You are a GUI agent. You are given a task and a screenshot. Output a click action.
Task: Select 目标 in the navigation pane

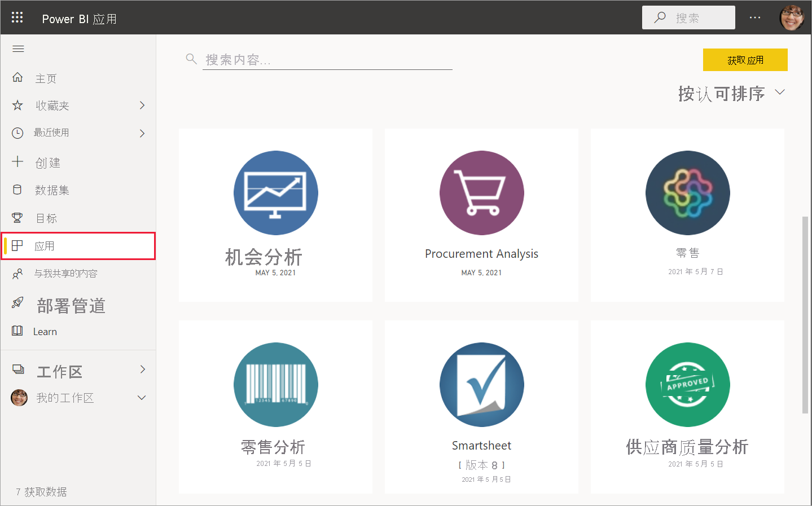click(x=46, y=218)
